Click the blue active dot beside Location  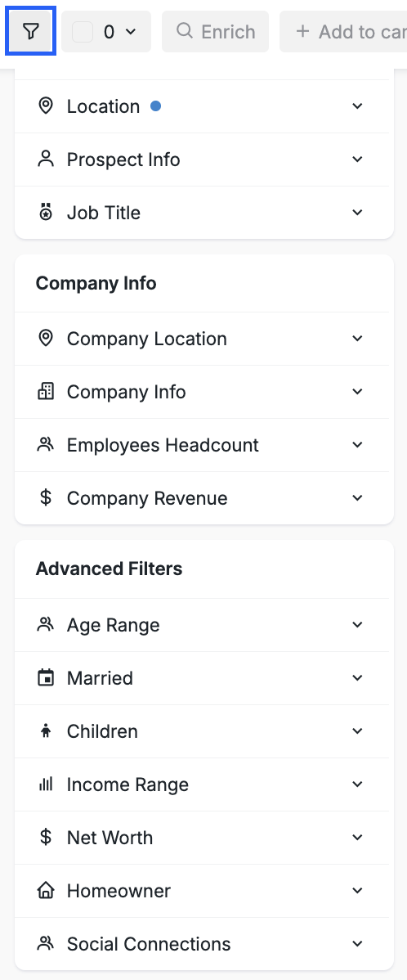[x=155, y=106]
